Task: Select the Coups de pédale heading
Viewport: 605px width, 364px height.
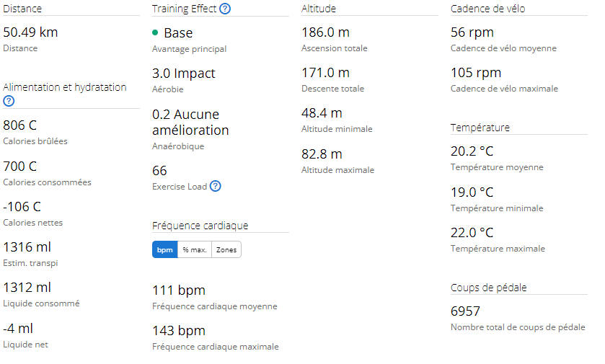Action: click(x=488, y=288)
